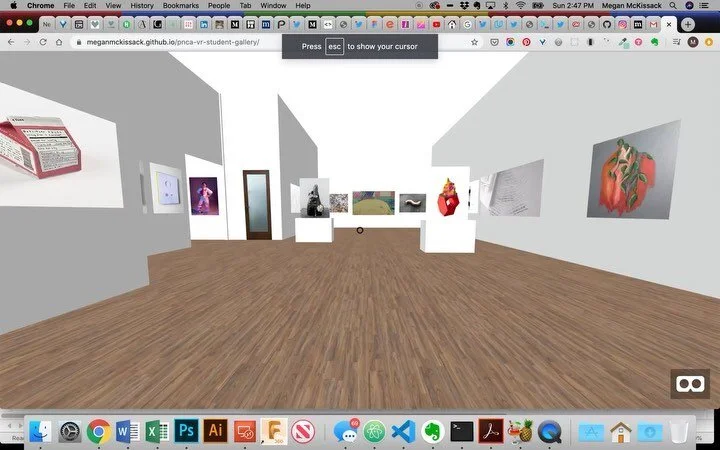Screen dimensions: 720x450
Task: Launch Adobe Acrobat from the dock
Action: (491, 431)
